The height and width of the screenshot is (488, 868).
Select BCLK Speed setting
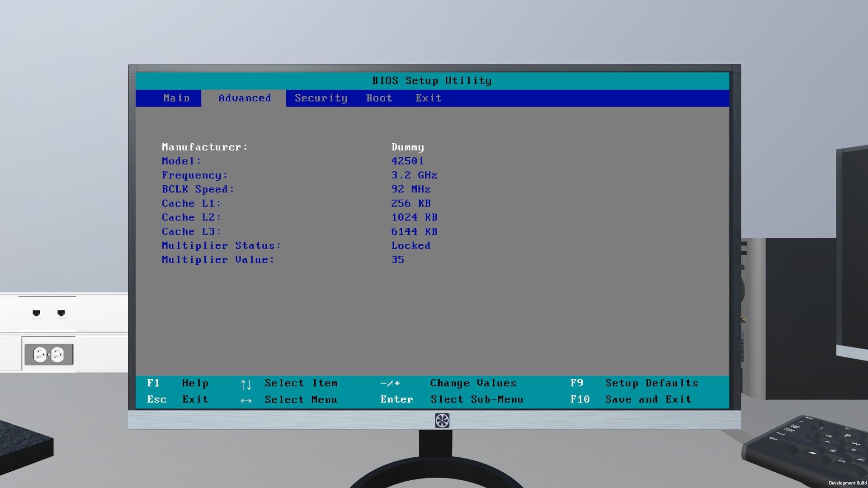(x=196, y=189)
